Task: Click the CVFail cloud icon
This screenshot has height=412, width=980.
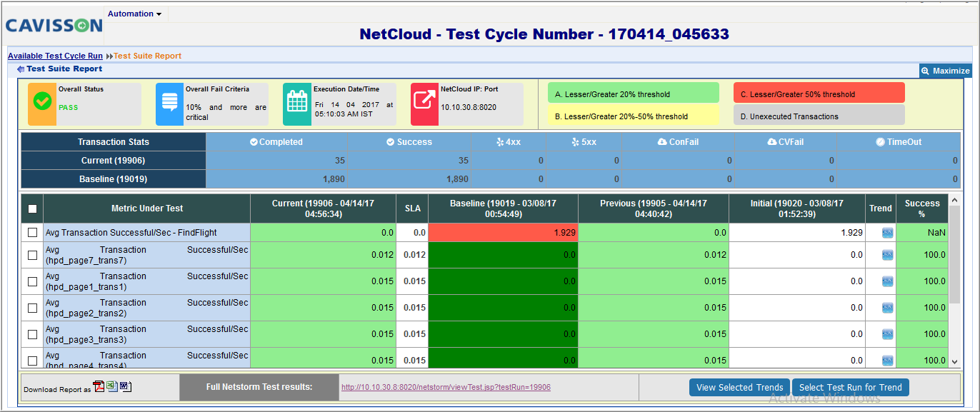Action: coord(771,142)
